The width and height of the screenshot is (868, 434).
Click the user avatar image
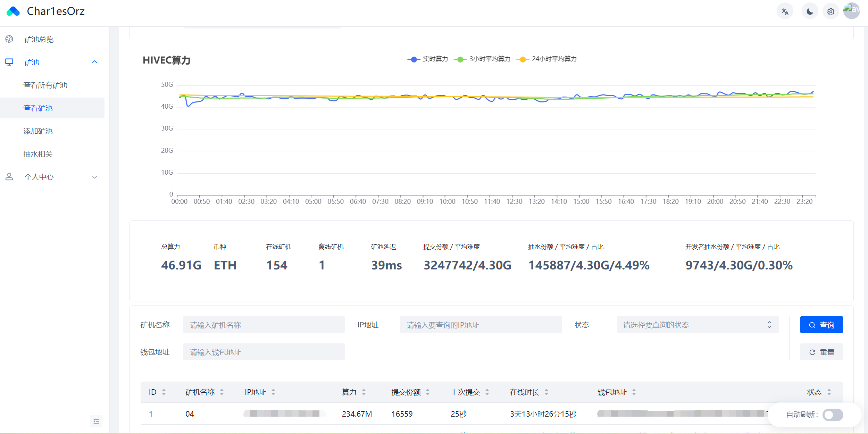[x=851, y=10]
